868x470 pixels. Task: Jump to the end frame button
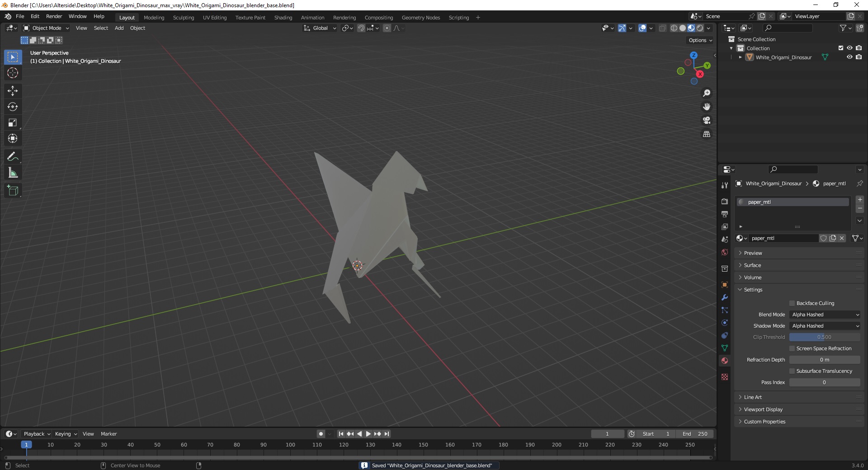tap(387, 434)
